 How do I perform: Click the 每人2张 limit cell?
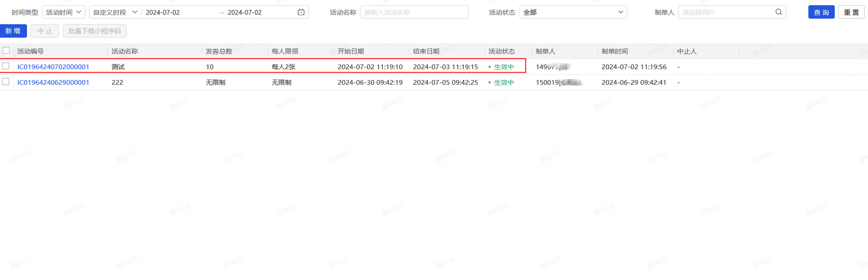click(x=283, y=67)
